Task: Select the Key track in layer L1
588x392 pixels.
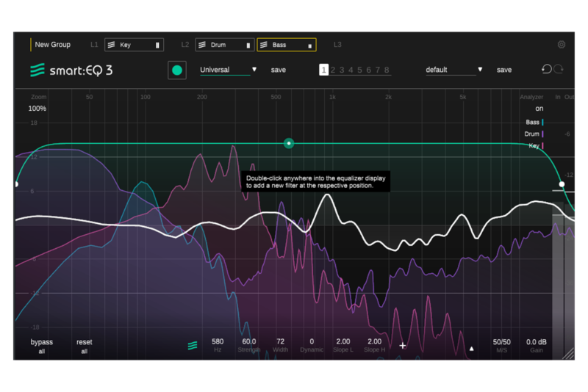Action: coord(134,45)
